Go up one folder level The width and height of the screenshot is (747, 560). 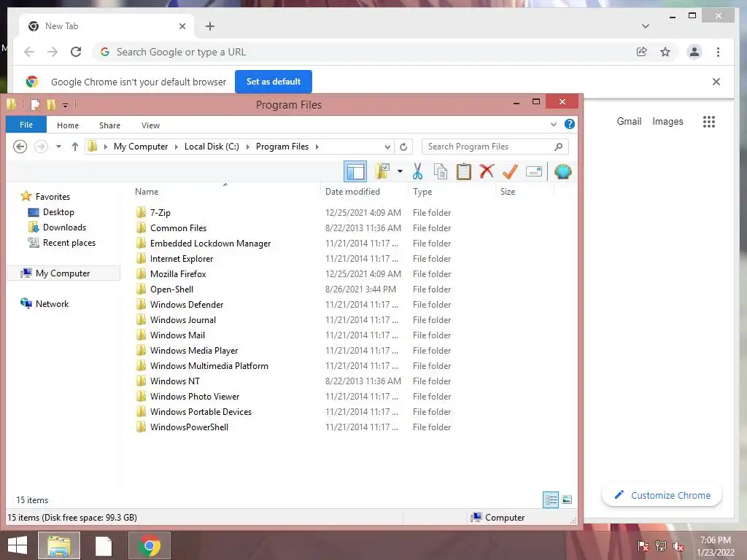tap(75, 147)
